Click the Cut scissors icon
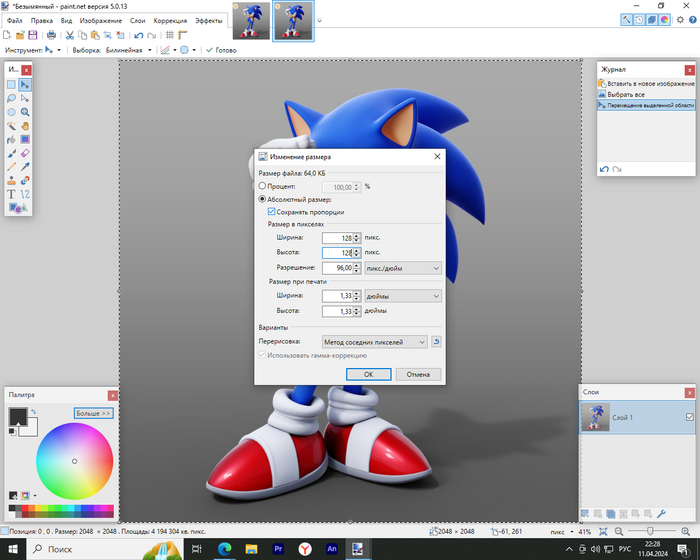The image size is (700, 560). pos(70,35)
